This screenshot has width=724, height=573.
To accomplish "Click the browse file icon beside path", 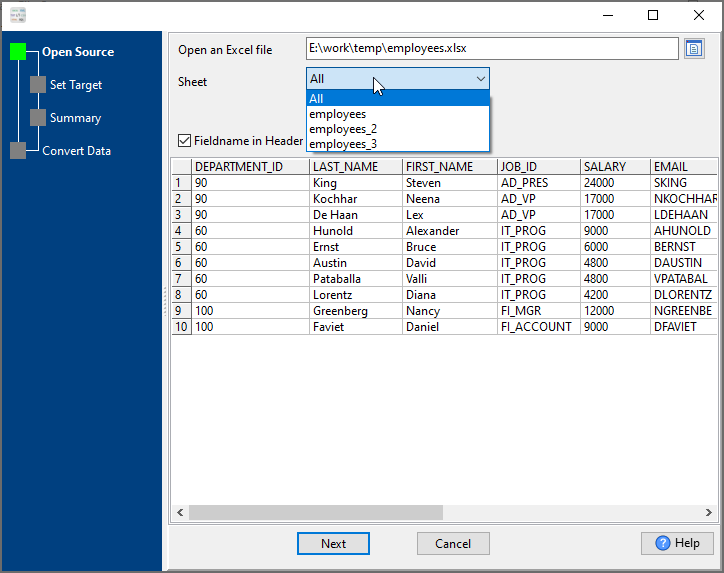I will (695, 48).
